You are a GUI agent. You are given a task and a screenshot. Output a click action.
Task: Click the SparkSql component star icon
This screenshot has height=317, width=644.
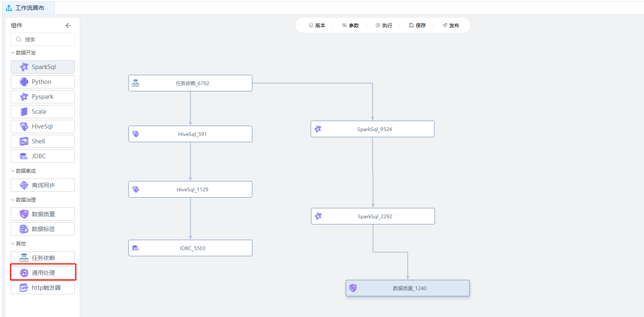[x=24, y=67]
